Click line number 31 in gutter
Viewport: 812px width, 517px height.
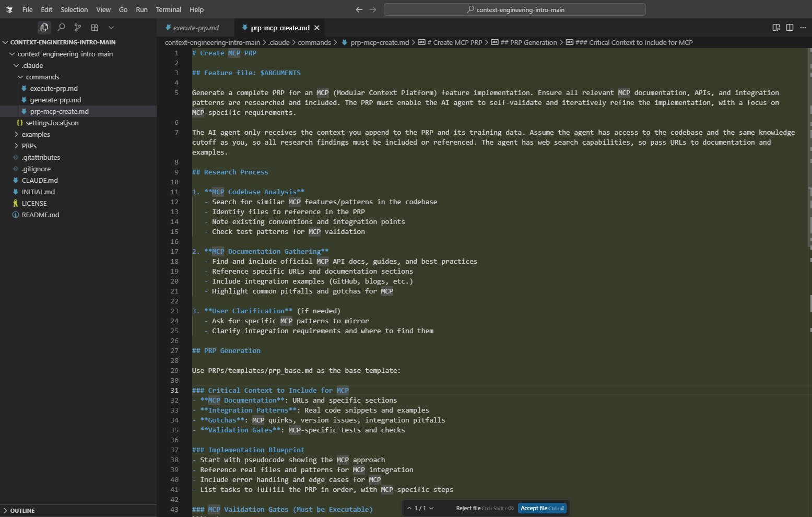tap(174, 390)
